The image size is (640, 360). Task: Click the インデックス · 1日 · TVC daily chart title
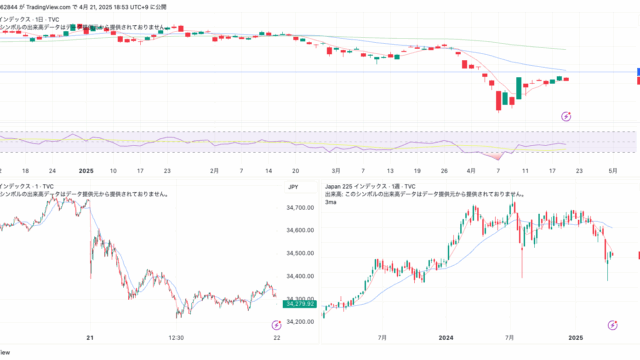29,19
